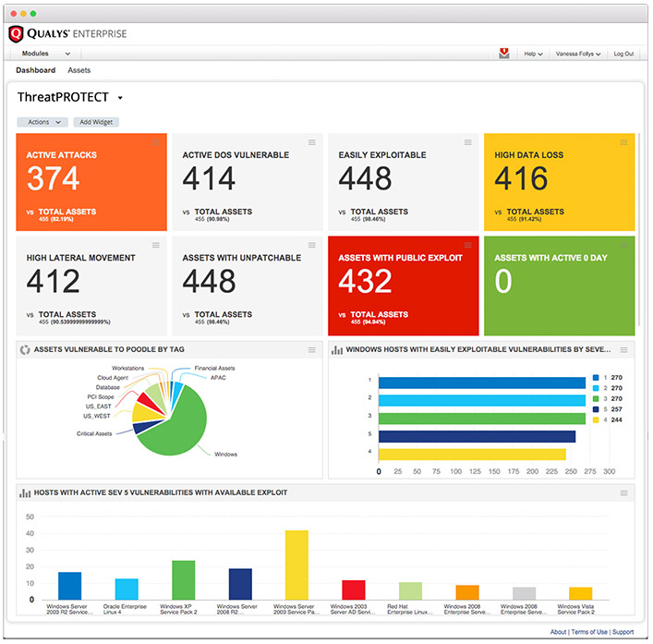The width and height of the screenshot is (653, 644).
Task: Open hamburger menu on Poodle pie chart widget
Action: tap(313, 349)
